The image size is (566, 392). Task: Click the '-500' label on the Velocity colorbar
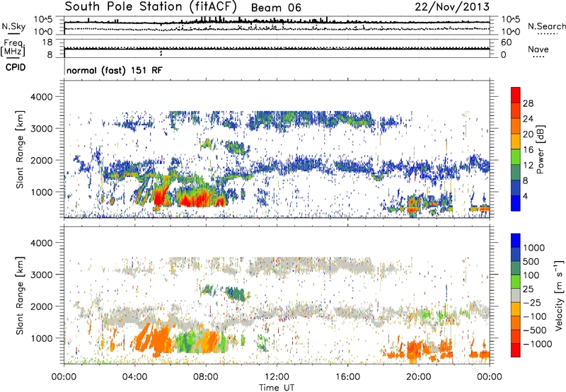coord(534,330)
